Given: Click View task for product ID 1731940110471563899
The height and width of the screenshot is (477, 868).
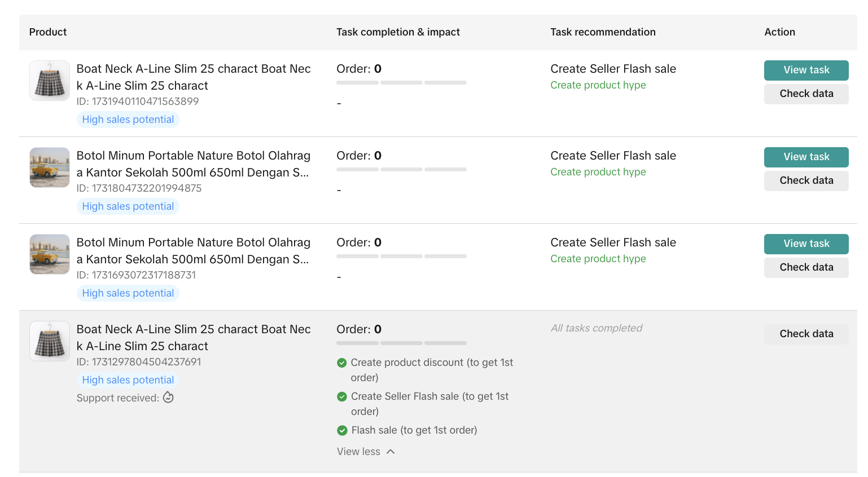Looking at the screenshot, I should click(x=806, y=70).
